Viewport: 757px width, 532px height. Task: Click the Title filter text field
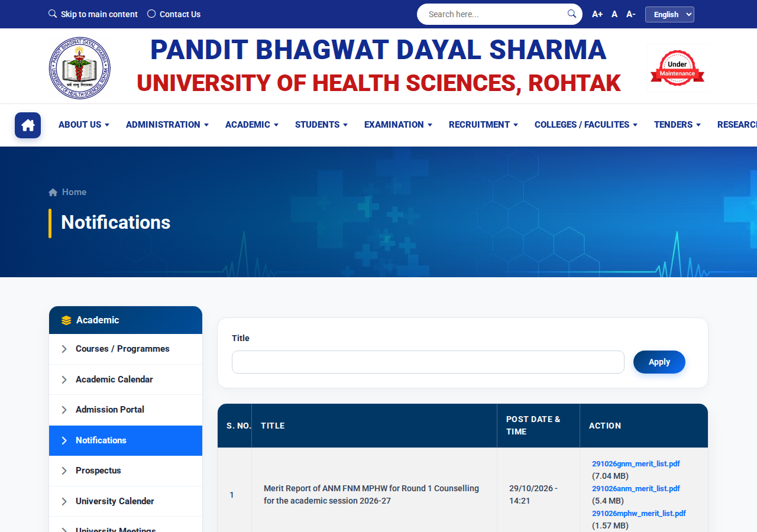[428, 362]
